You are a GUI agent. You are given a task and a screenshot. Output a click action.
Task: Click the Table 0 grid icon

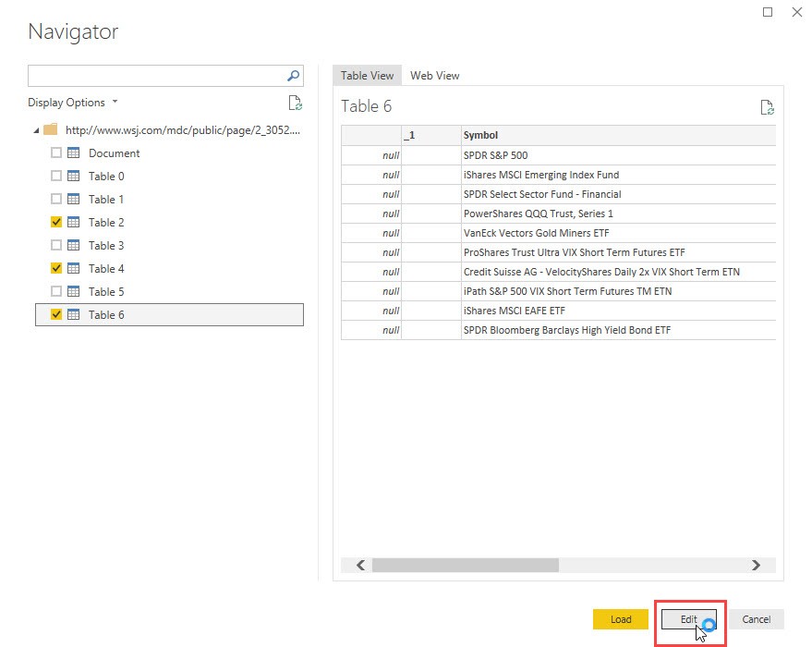[x=74, y=176]
